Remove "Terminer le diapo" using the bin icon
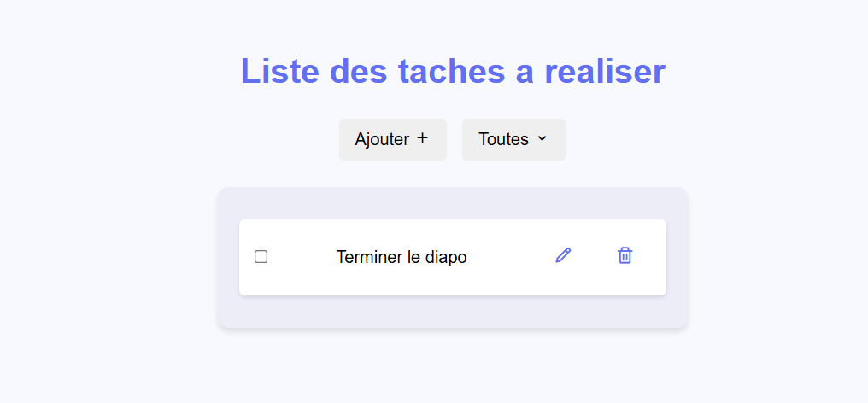The image size is (868, 403). (625, 255)
